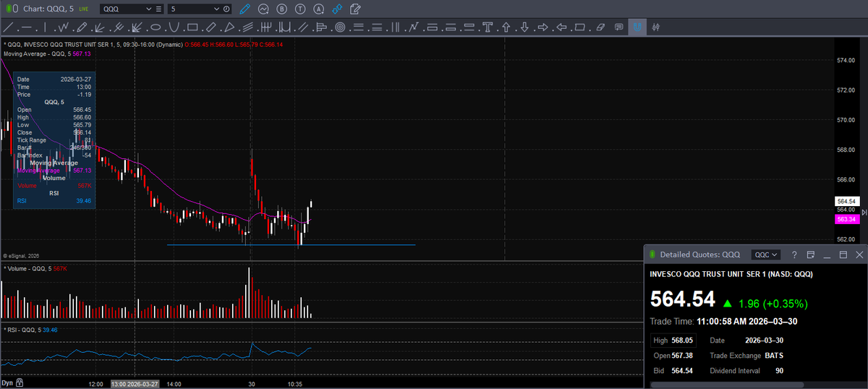
Task: Toggle the blue magnet snap tool
Action: coord(637,27)
